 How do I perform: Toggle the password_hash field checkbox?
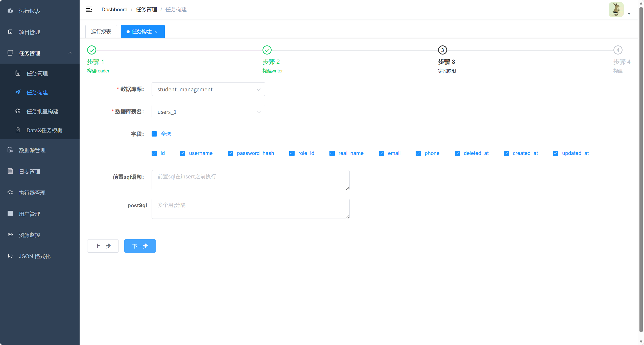[x=230, y=153]
